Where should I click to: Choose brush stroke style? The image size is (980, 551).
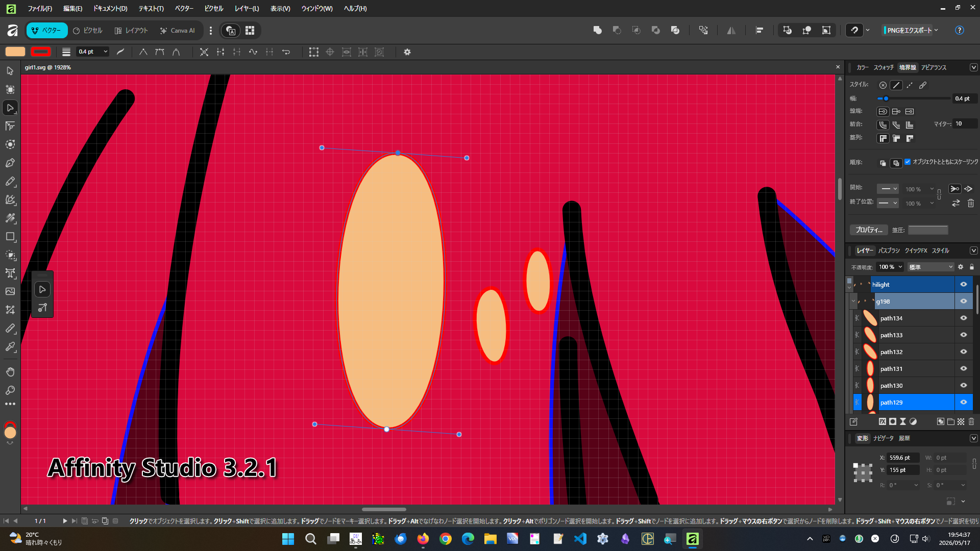point(923,85)
